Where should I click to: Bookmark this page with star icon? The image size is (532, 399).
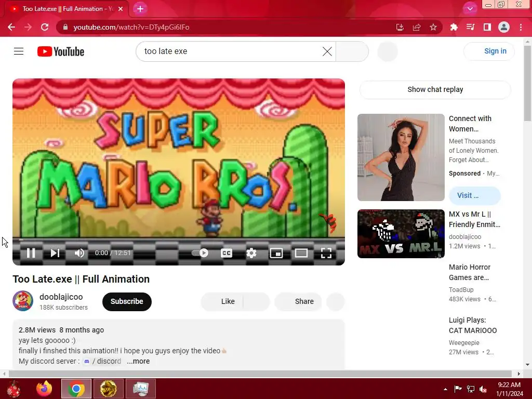click(433, 27)
